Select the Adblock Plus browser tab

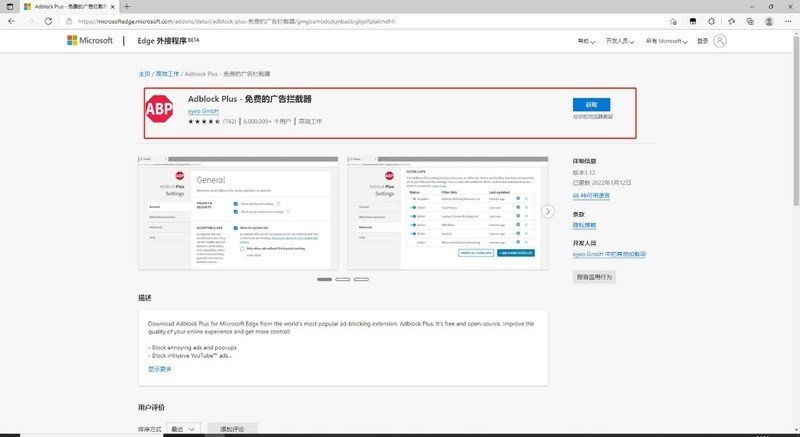pyautogui.click(x=68, y=7)
